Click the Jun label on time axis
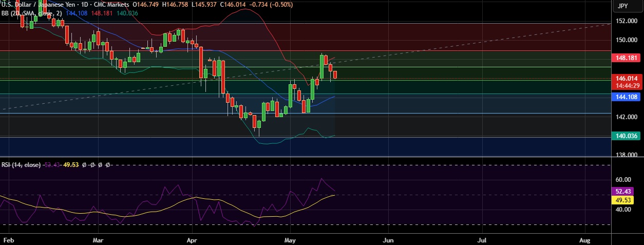The image size is (644, 245). [x=388, y=240]
